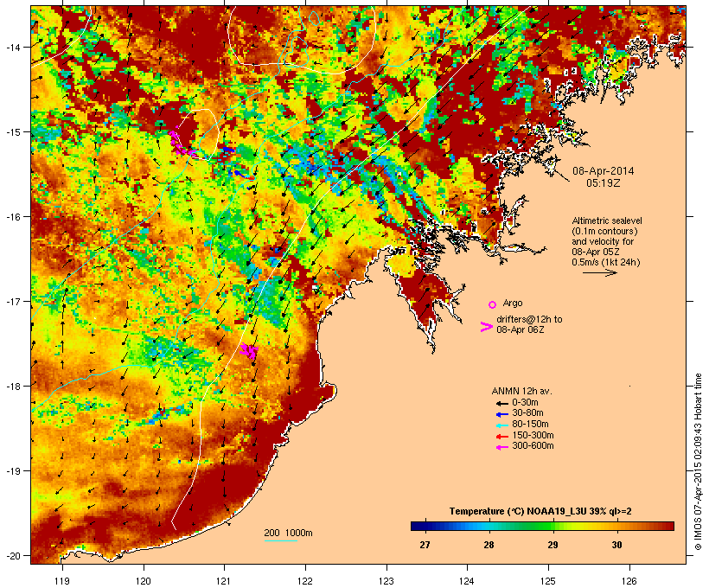
Task: Click the '0-30m' depth label
Action: (525, 403)
